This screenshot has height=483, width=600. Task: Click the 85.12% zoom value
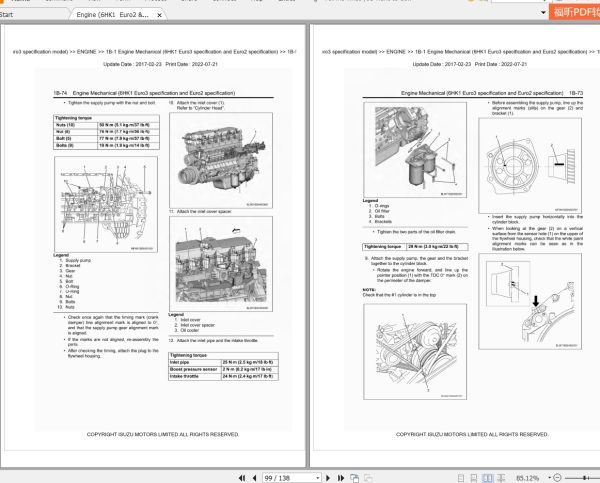click(528, 478)
